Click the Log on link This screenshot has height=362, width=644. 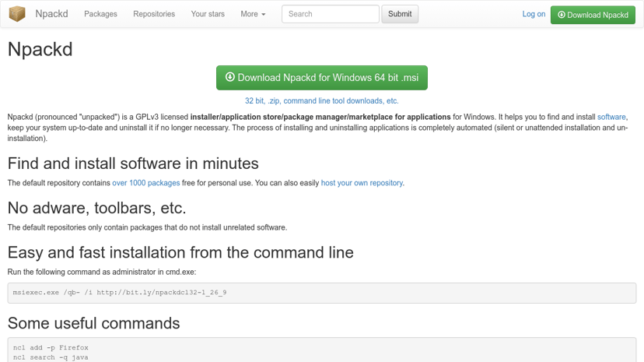tap(534, 14)
